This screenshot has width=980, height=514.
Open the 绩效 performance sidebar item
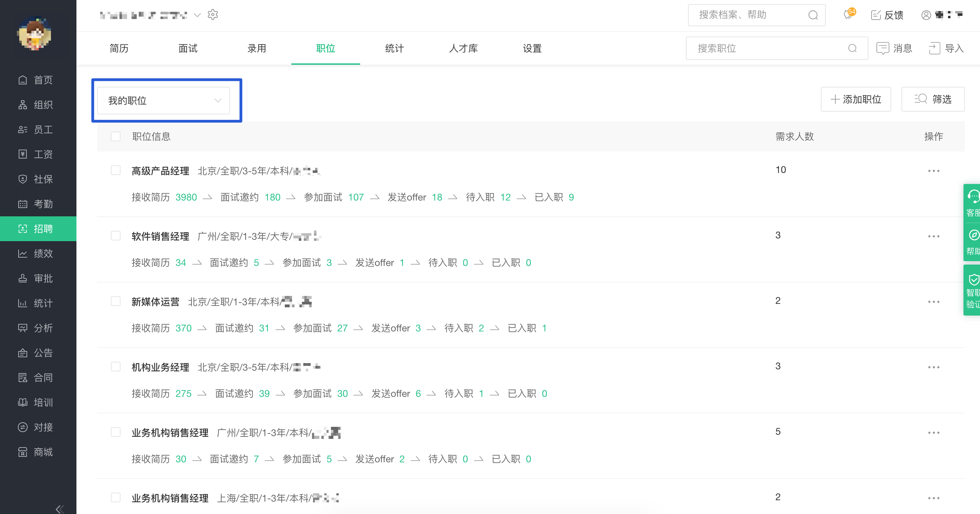(38, 254)
